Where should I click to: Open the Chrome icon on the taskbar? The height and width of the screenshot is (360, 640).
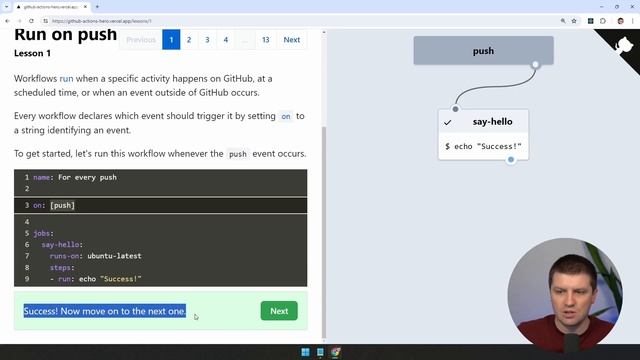point(336,352)
